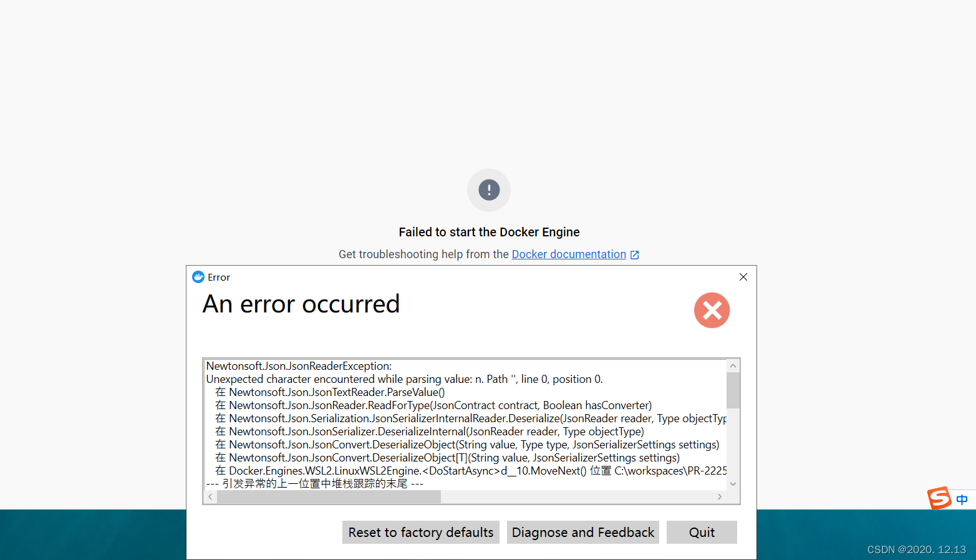This screenshot has height=560, width=976.
Task: Click the JsonSerializerInternalReader.Deserialize stack line
Action: 471,418
